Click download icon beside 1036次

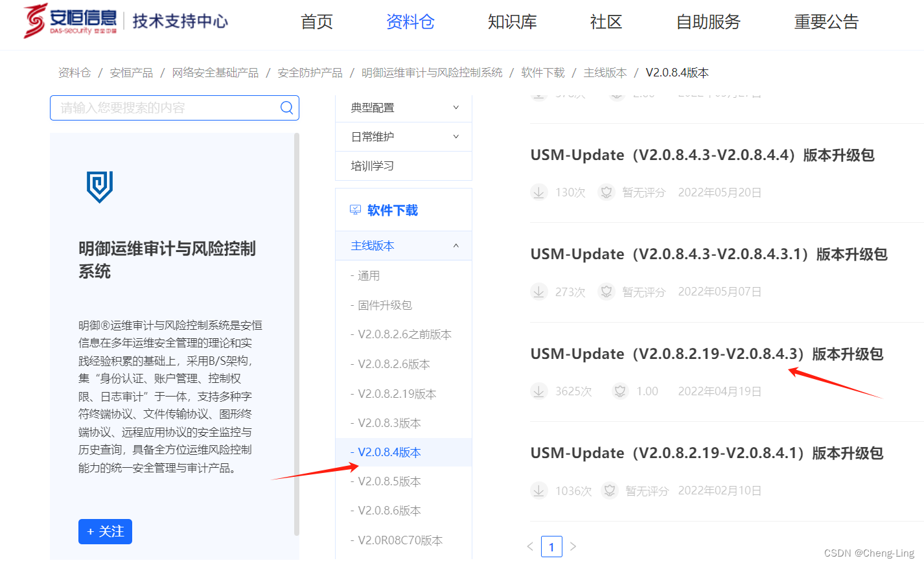coord(539,490)
